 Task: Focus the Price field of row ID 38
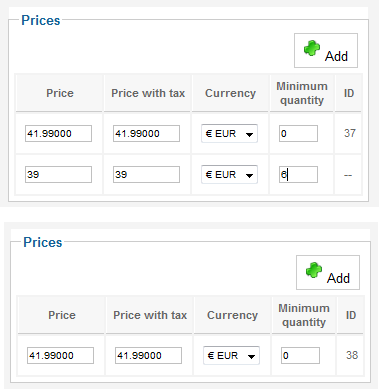(x=60, y=356)
